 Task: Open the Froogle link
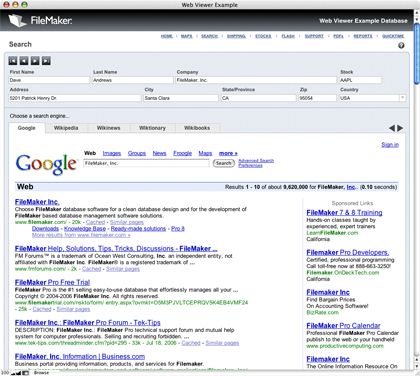coord(182,153)
